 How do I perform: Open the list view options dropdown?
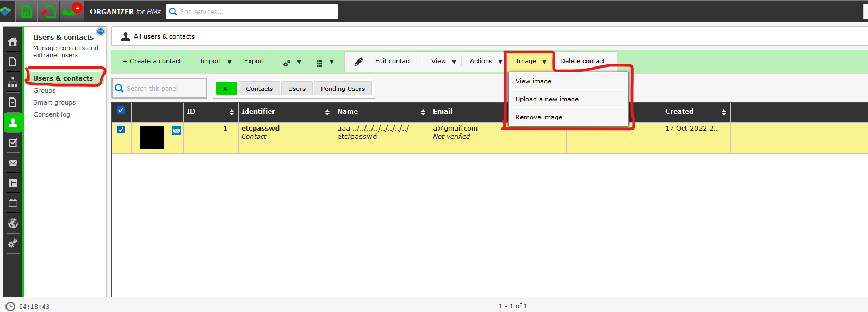[325, 62]
